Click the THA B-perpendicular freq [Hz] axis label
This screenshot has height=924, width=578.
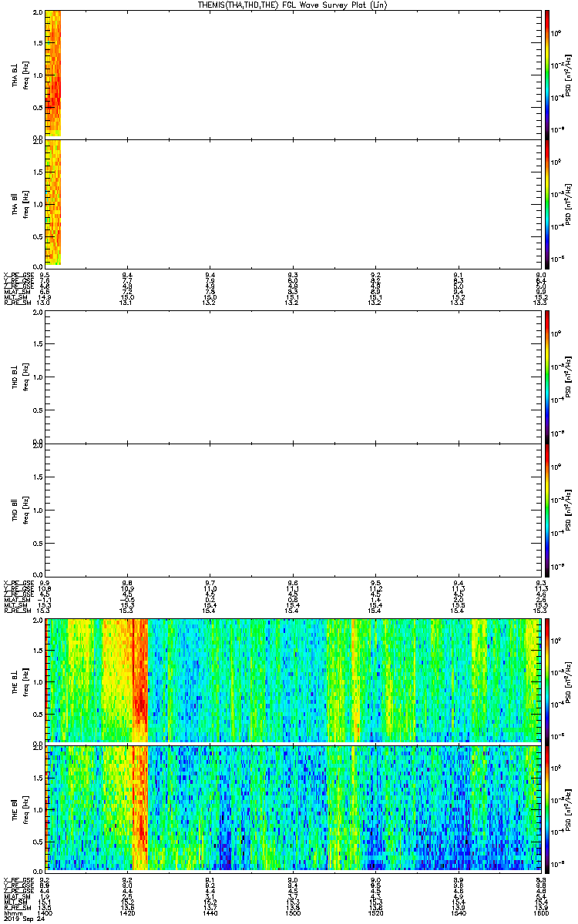pyautogui.click(x=25, y=74)
